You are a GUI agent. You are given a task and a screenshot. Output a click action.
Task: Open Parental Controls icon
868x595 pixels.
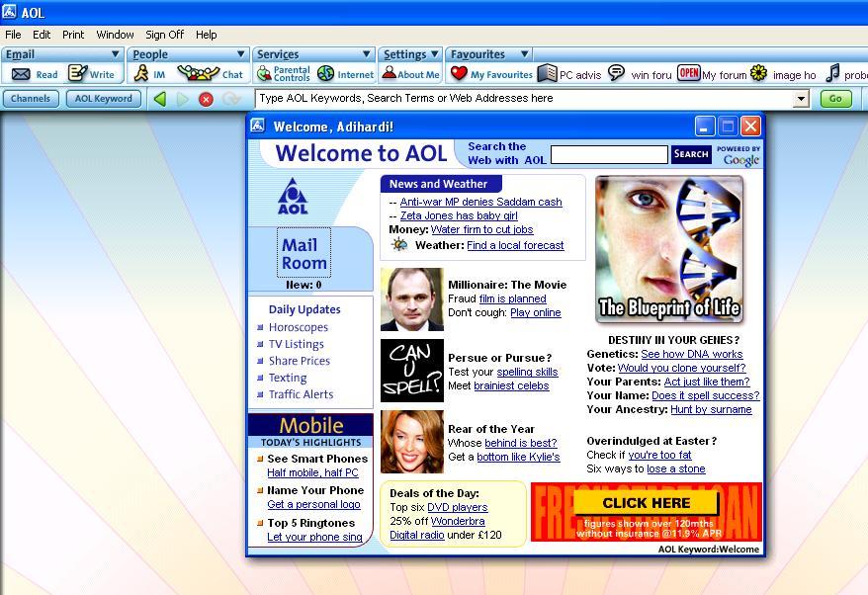coord(264,73)
